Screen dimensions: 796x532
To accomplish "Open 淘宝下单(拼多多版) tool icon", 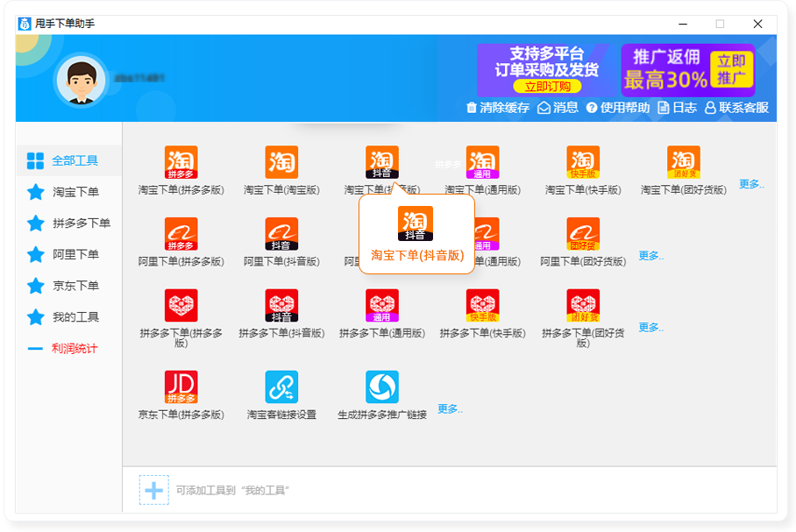I will coord(181,162).
